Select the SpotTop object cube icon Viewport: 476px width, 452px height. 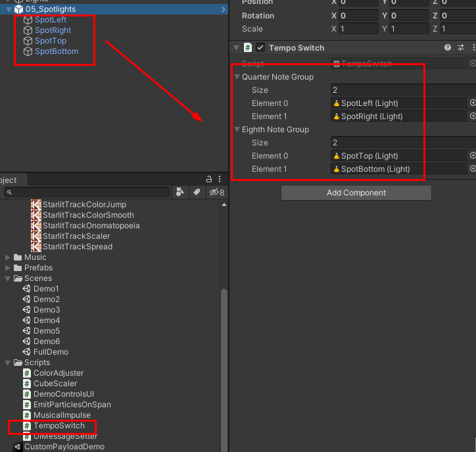tap(28, 41)
